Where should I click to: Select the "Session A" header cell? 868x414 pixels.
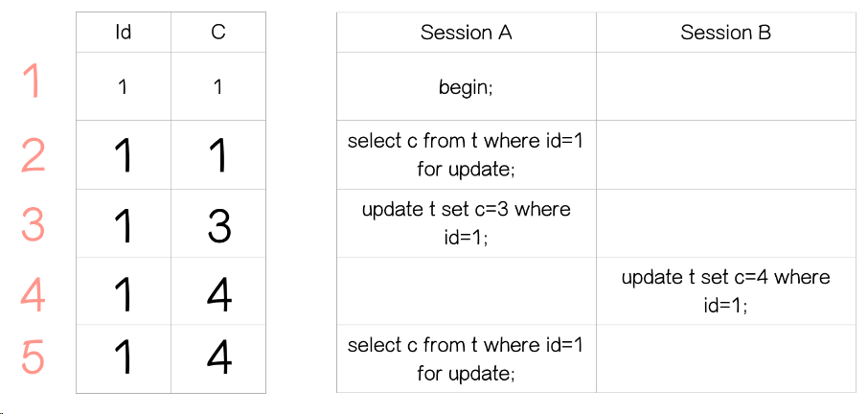466,33
